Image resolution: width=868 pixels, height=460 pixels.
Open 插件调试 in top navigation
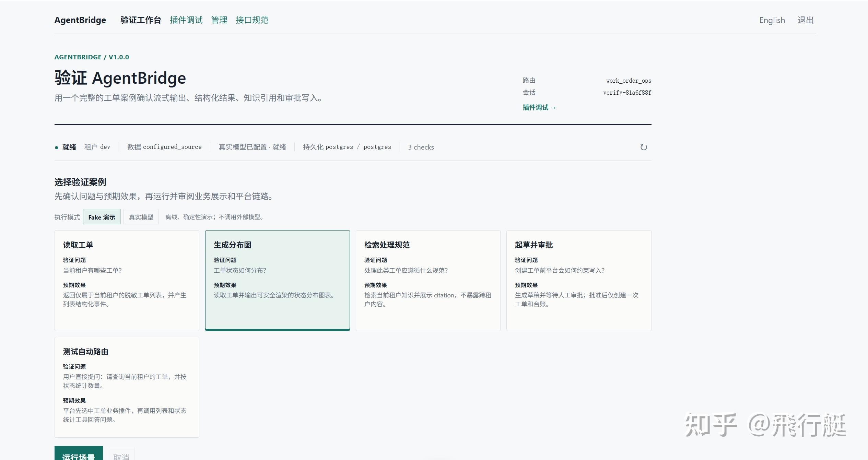pyautogui.click(x=186, y=20)
